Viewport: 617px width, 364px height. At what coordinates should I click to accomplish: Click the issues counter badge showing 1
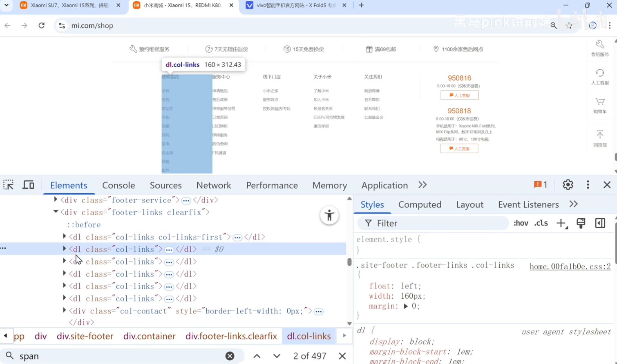pos(540,185)
